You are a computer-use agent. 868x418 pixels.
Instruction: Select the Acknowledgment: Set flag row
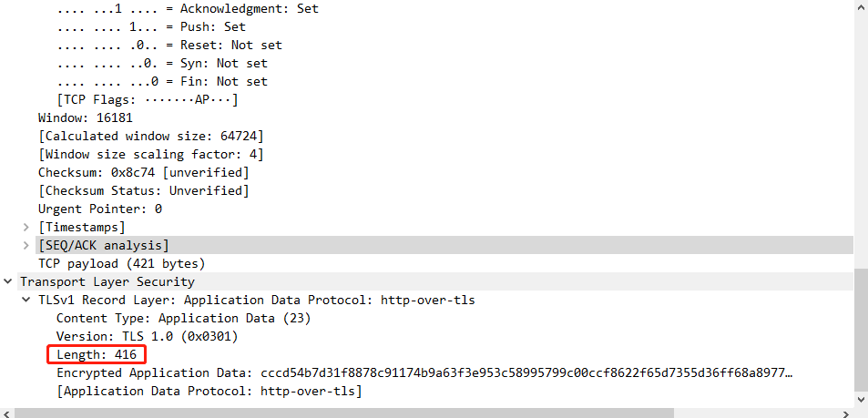tap(188, 8)
